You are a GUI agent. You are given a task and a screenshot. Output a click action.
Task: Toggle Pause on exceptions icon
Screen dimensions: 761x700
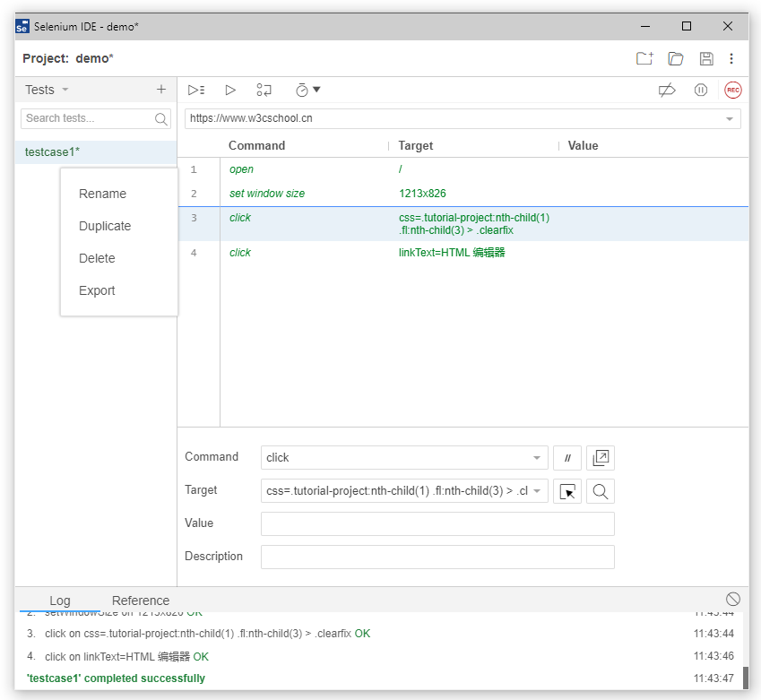point(701,90)
